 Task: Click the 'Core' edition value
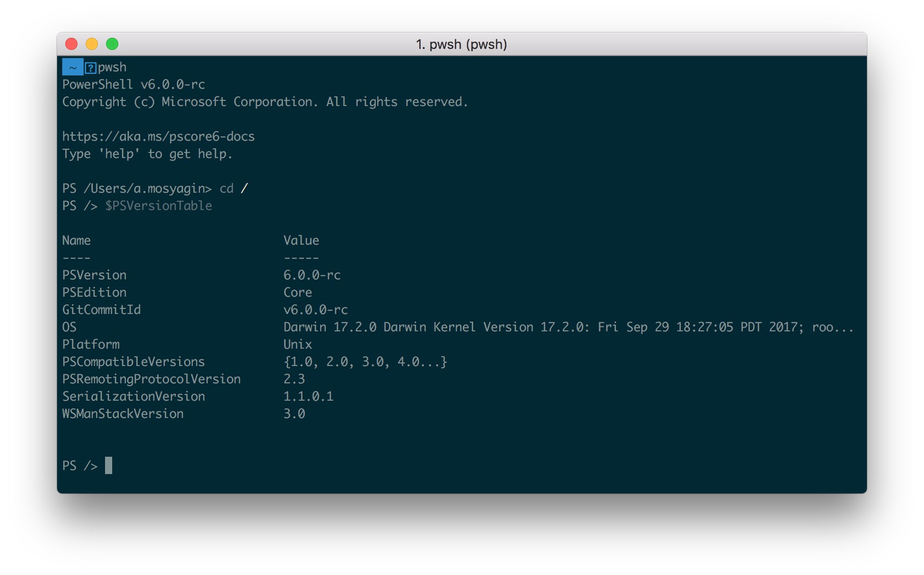pyautogui.click(x=298, y=293)
